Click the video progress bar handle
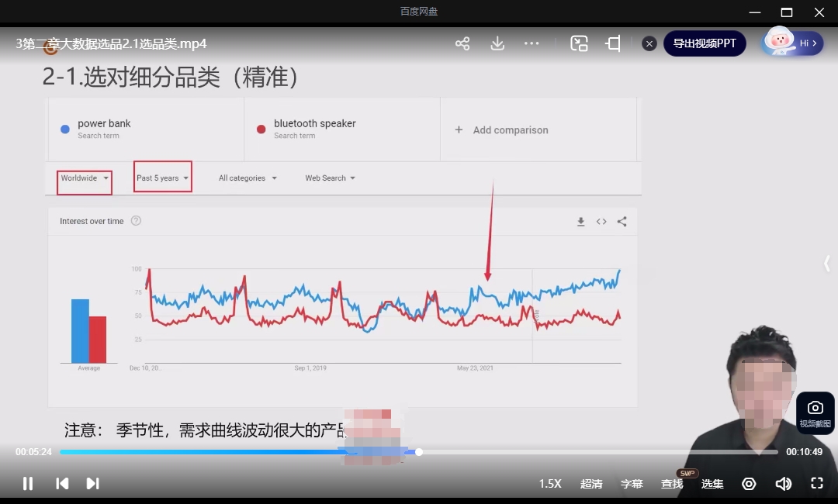This screenshot has height=504, width=838. tap(419, 451)
